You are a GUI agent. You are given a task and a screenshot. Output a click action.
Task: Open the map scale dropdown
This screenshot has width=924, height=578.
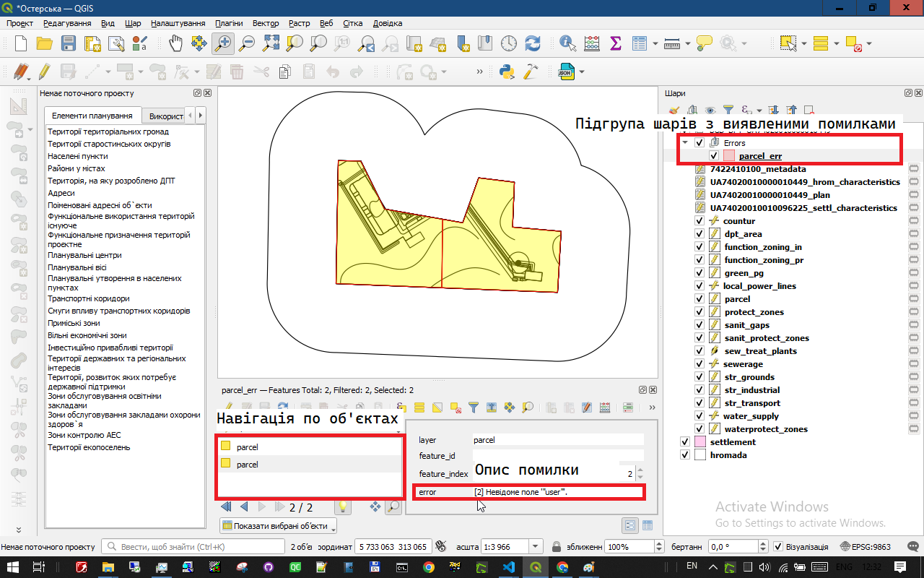[536, 547]
